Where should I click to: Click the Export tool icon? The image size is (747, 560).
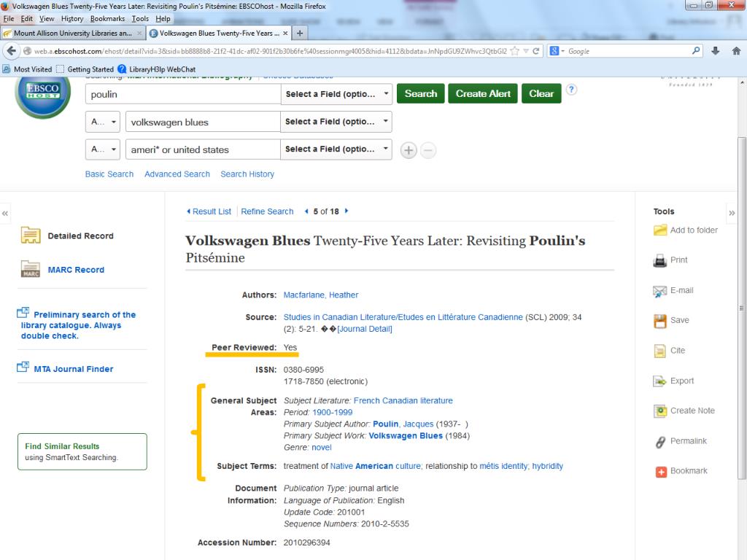659,381
